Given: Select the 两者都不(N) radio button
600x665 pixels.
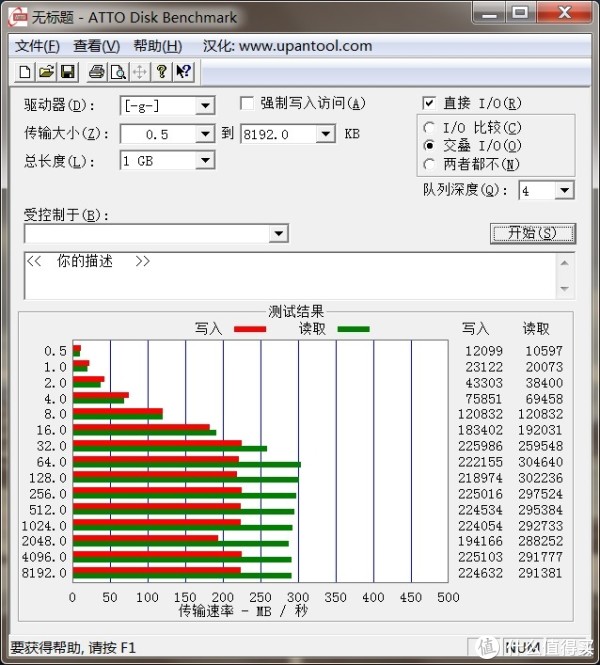Looking at the screenshot, I should coord(429,164).
